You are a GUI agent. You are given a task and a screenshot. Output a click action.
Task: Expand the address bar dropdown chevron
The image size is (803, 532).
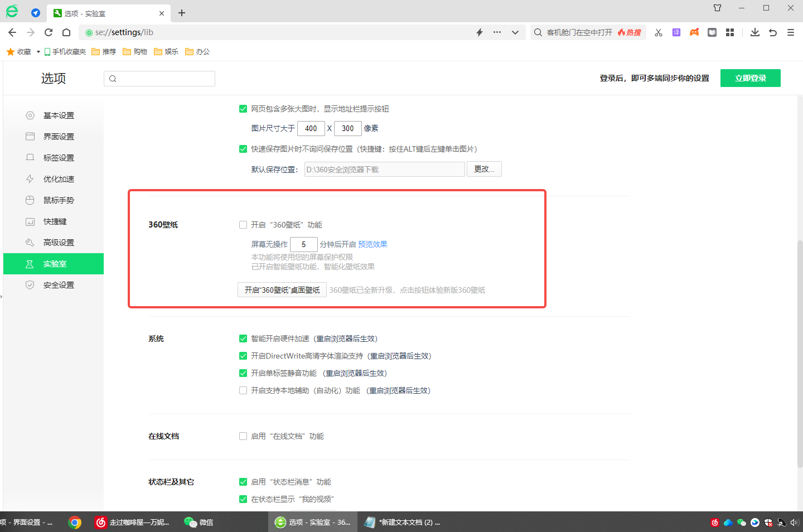(x=515, y=32)
